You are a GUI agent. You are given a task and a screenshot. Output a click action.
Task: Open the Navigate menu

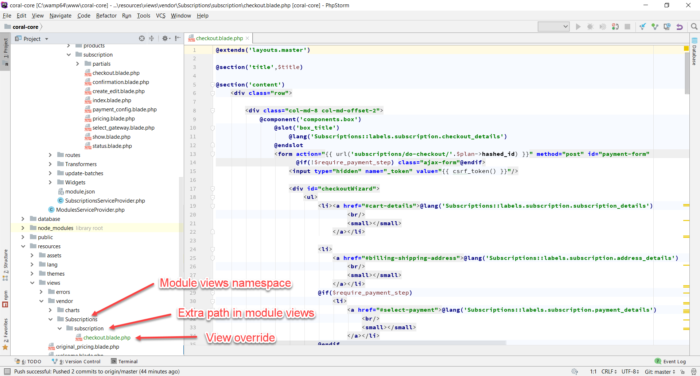tap(60, 16)
